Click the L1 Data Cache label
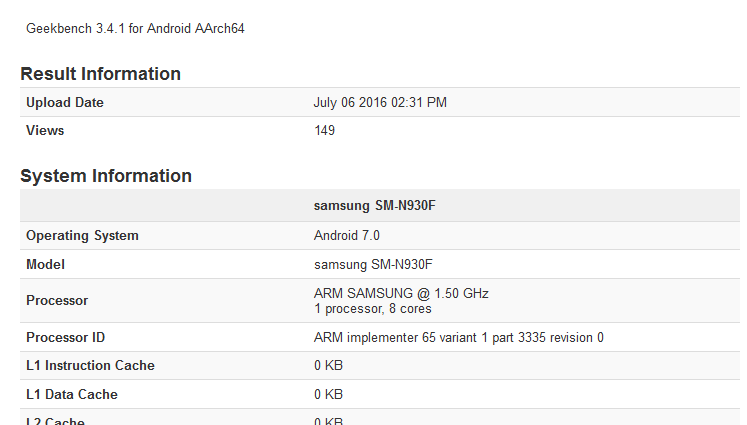 pos(72,395)
